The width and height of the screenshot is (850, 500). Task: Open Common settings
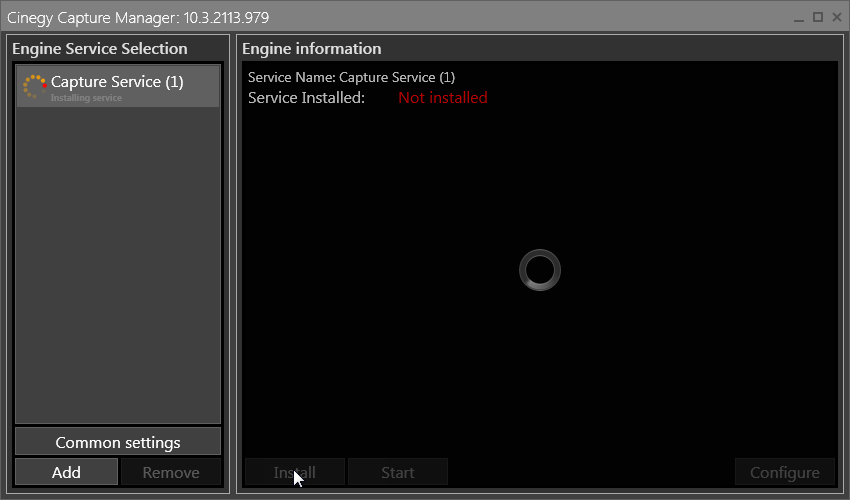tap(118, 442)
